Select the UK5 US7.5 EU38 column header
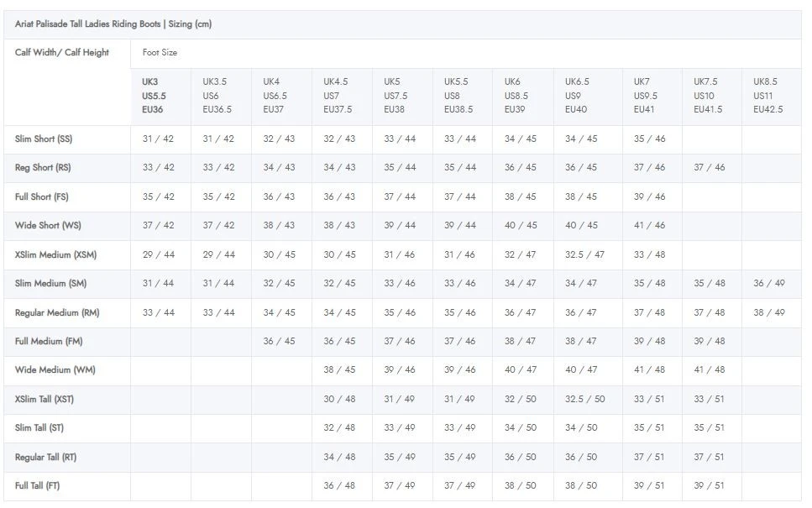Image resolution: width=812 pixels, height=508 pixels. [396, 96]
